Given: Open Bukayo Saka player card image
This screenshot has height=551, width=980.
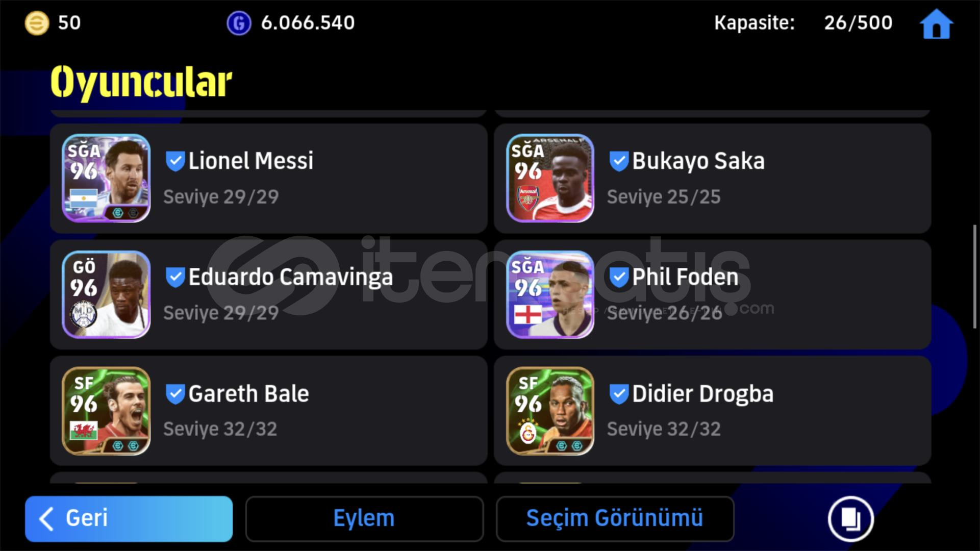Looking at the screenshot, I should pos(550,178).
